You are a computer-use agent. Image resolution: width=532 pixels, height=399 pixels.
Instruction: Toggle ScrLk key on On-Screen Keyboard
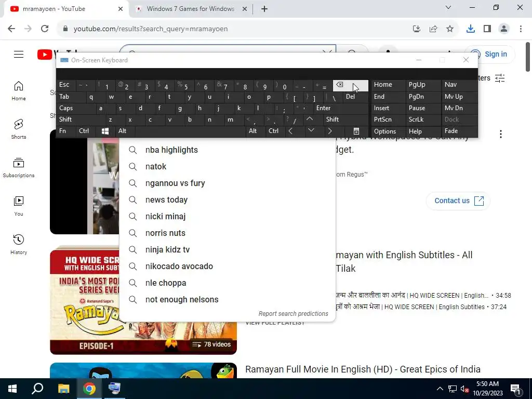pyautogui.click(x=423, y=119)
